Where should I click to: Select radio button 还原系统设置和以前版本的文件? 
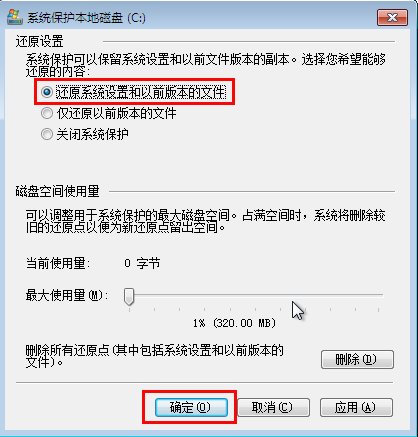47,92
